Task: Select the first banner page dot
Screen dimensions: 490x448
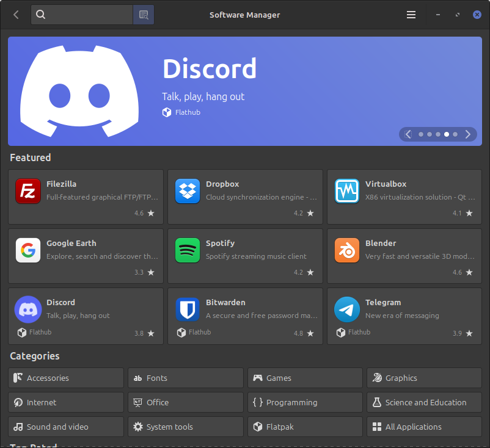Action: [421, 134]
